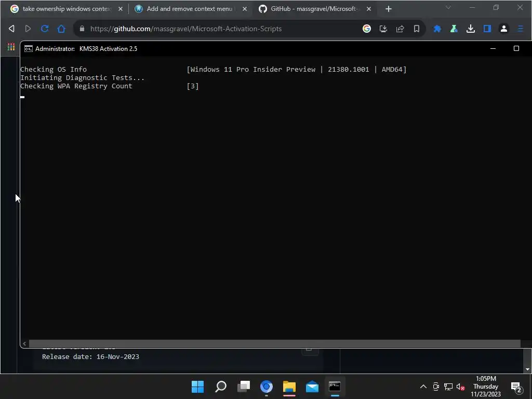532x399 pixels.
Task: Select the command prompt taskbar icon
Action: click(335, 387)
